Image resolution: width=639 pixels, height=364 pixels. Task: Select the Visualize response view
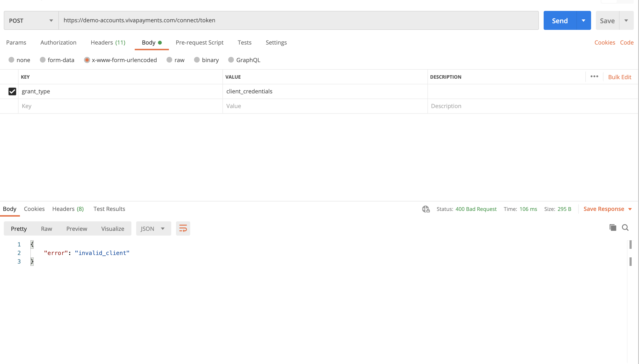[x=113, y=228]
